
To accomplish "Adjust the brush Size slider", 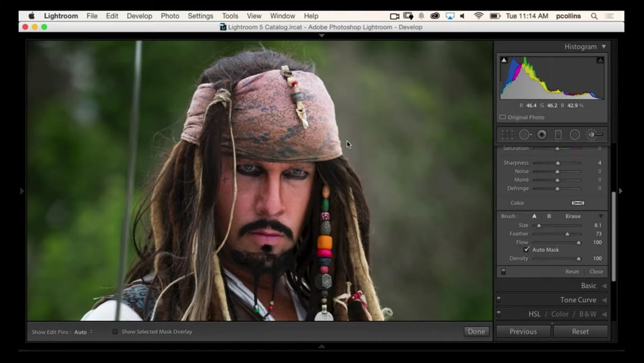I will (x=557, y=226).
